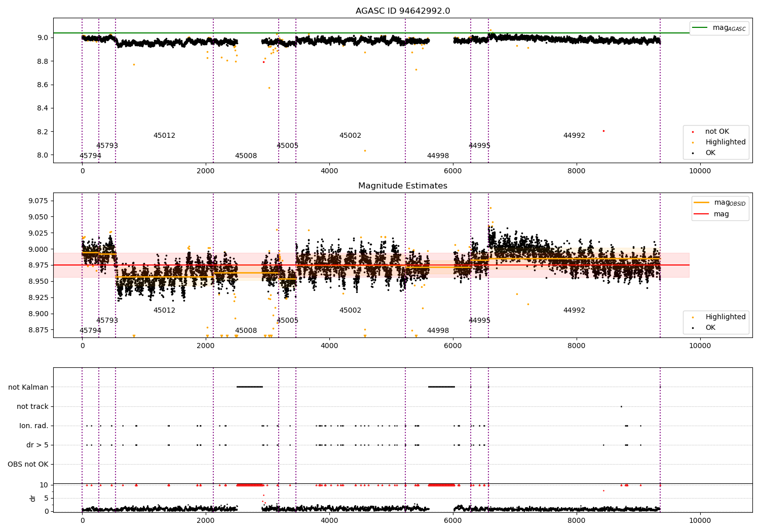Click the red not-OK data point near 8.2 magnitude
This screenshot has height=532, width=760.
click(x=603, y=131)
